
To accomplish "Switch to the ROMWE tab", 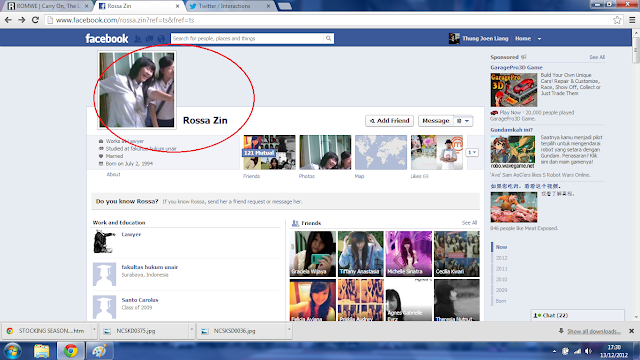I will [x=47, y=6].
